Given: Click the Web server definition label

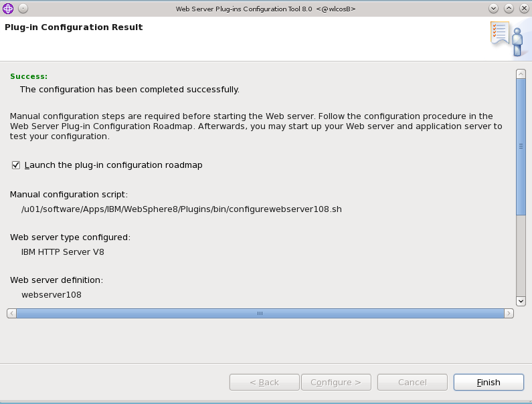Looking at the screenshot, I should (56, 280).
